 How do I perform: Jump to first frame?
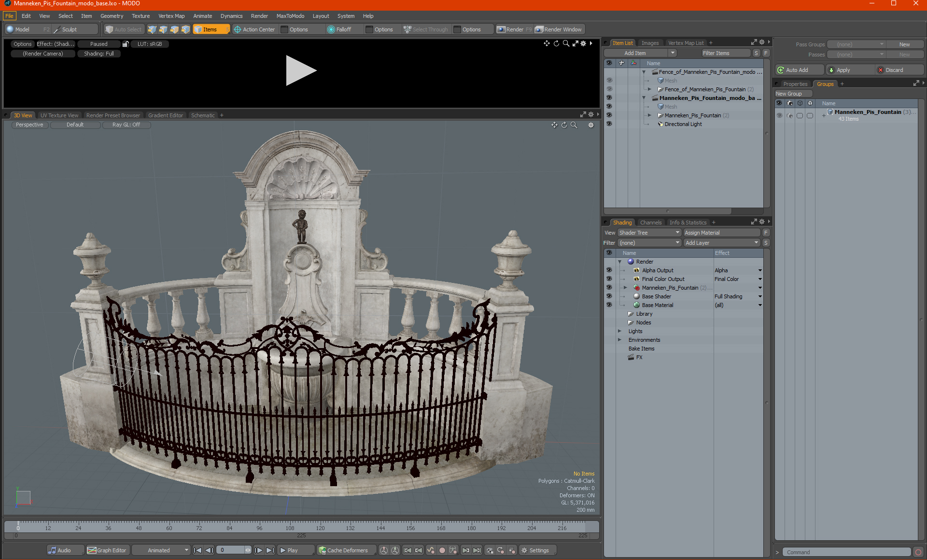[197, 550]
